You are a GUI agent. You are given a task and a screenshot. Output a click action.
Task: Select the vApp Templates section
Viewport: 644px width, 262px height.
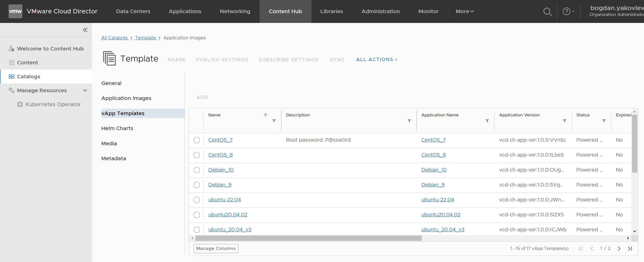coord(143,113)
